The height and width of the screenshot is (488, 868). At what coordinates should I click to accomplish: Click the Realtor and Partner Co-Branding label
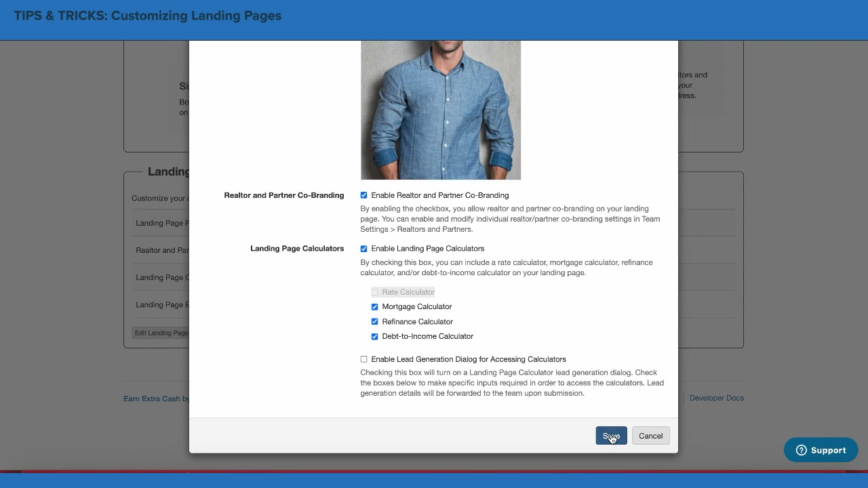[x=283, y=195]
